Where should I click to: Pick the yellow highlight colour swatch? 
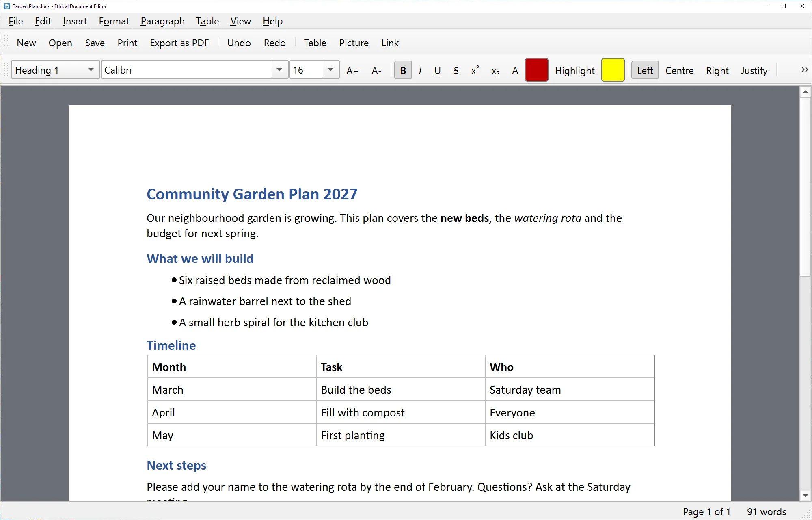[x=613, y=70]
